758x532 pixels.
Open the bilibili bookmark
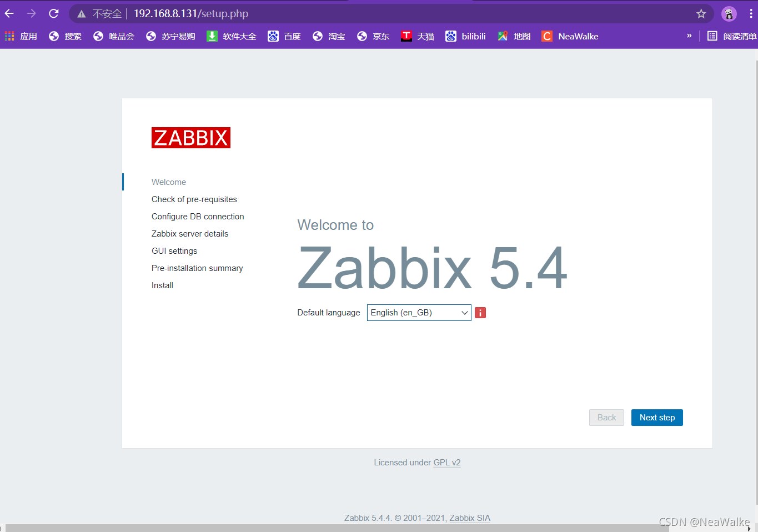[466, 36]
